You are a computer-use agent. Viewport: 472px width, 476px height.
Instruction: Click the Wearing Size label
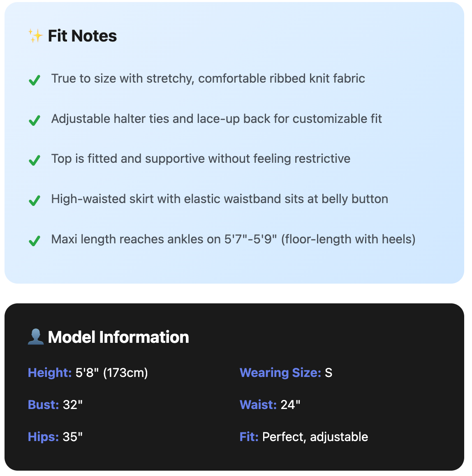pyautogui.click(x=280, y=373)
